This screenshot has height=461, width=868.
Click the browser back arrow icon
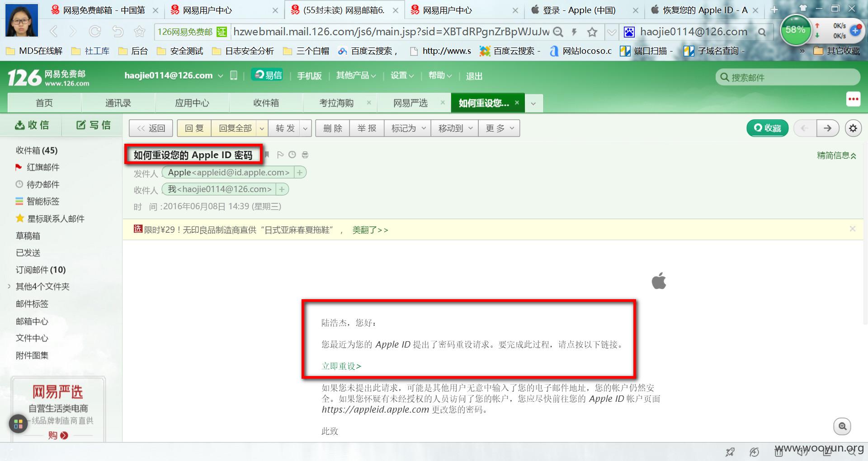(53, 31)
